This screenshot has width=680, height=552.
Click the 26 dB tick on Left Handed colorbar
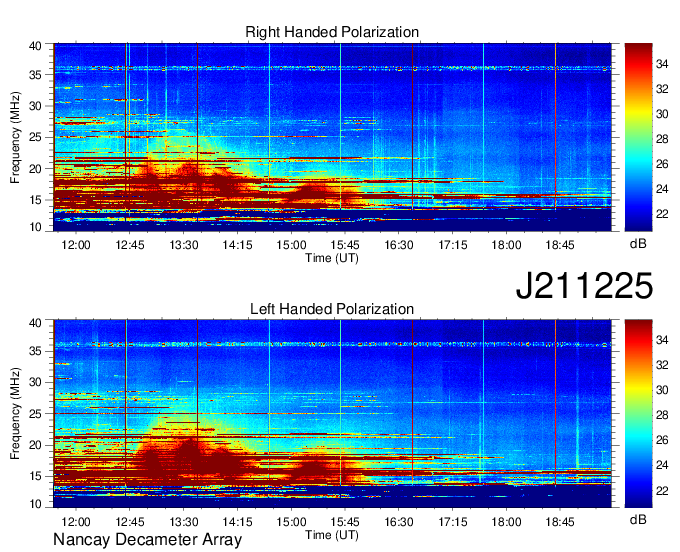click(x=662, y=440)
